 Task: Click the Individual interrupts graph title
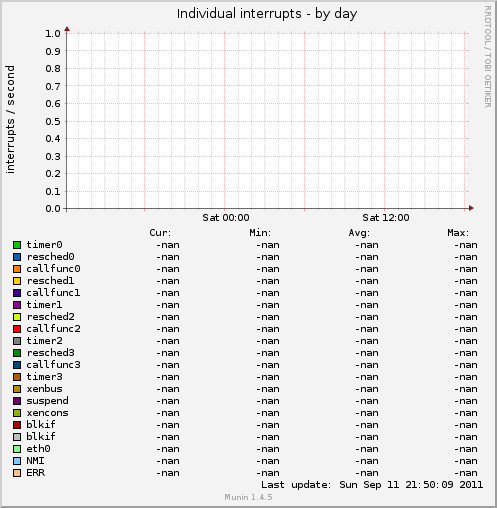pos(267,14)
